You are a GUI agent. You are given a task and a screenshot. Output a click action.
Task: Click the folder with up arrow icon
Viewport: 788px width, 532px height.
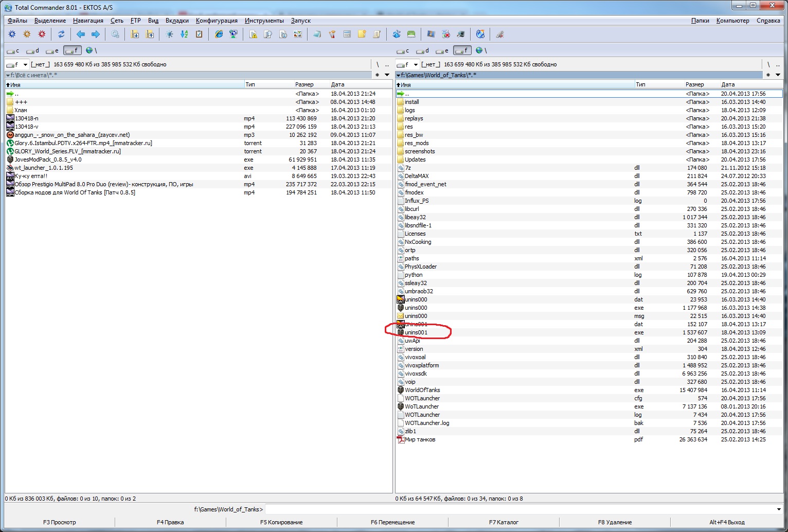point(150,34)
